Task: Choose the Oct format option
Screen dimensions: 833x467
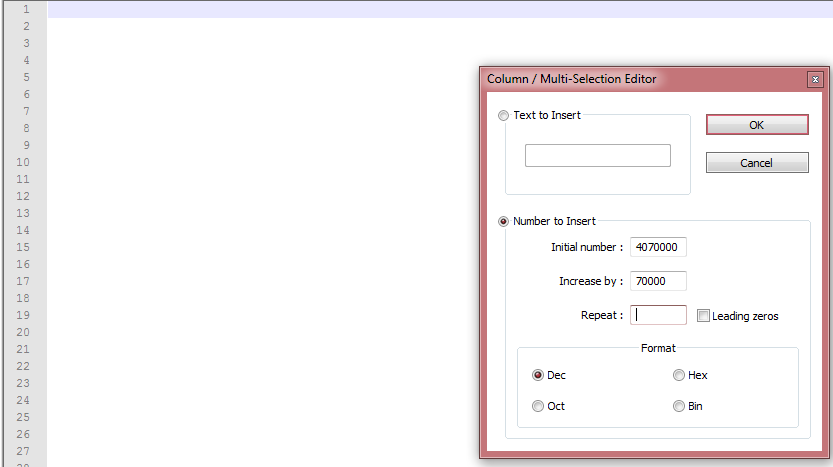Action: [538, 406]
